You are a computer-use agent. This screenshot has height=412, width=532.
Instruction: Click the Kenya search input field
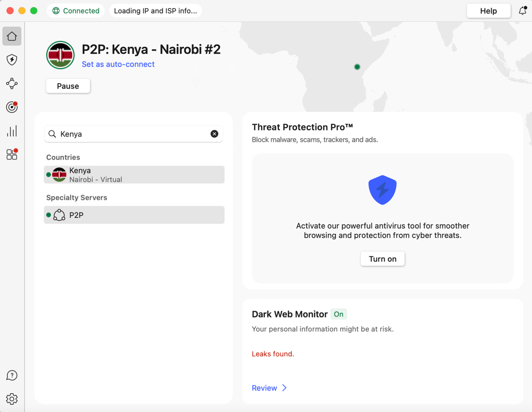(134, 134)
